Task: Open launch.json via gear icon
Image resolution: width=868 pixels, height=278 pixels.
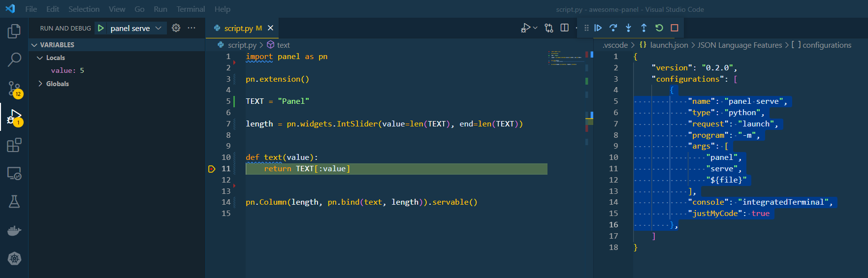Action: pos(176,28)
